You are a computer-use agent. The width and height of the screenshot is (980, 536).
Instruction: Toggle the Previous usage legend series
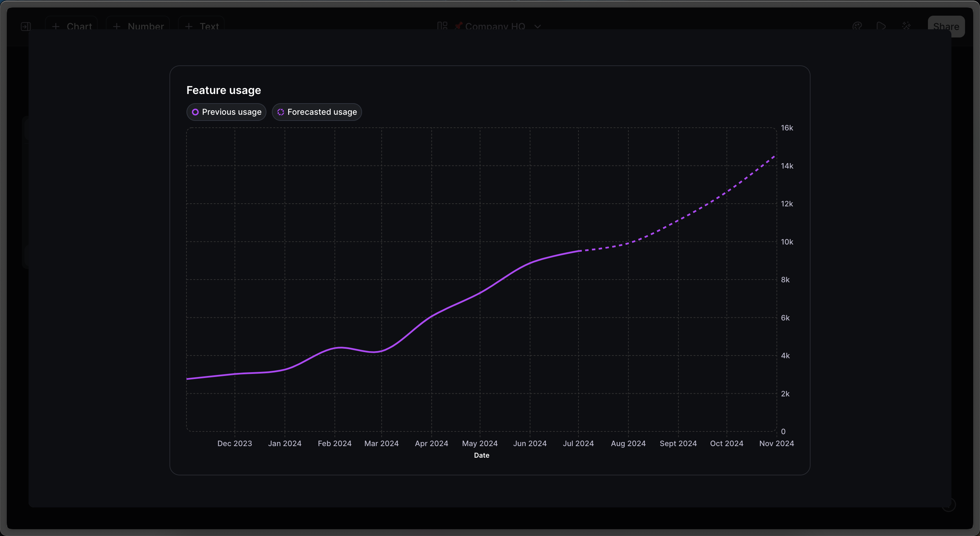[226, 112]
